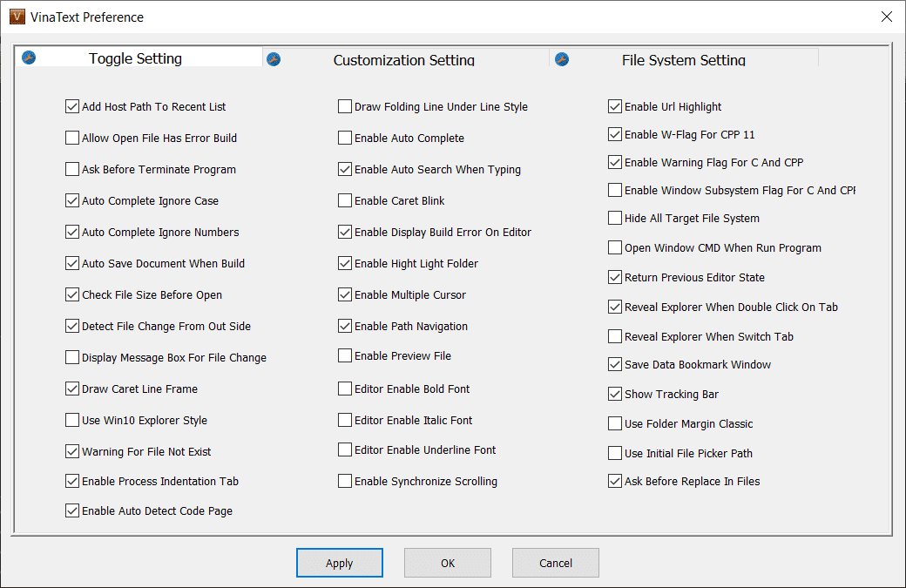Viewport: 906px width, 588px height.
Task: Click the icon beside the Customization Setting tab
Action: tap(274, 59)
